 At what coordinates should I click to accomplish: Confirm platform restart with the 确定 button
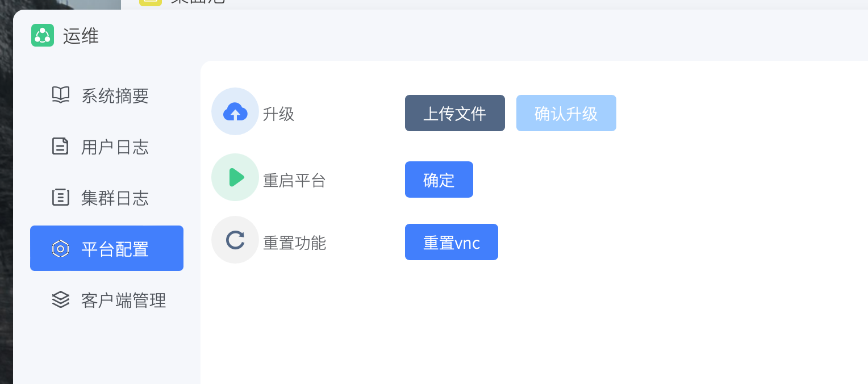(439, 180)
